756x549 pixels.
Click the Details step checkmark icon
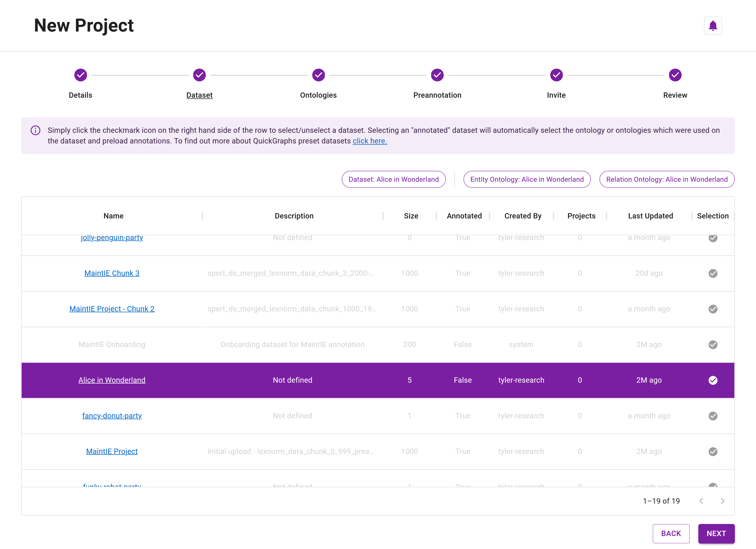[x=80, y=75]
